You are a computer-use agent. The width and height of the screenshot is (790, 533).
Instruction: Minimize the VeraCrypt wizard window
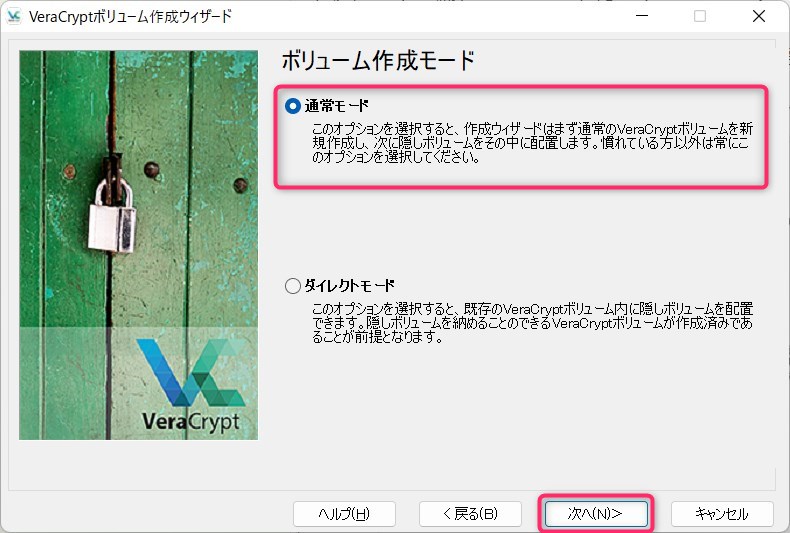point(642,16)
